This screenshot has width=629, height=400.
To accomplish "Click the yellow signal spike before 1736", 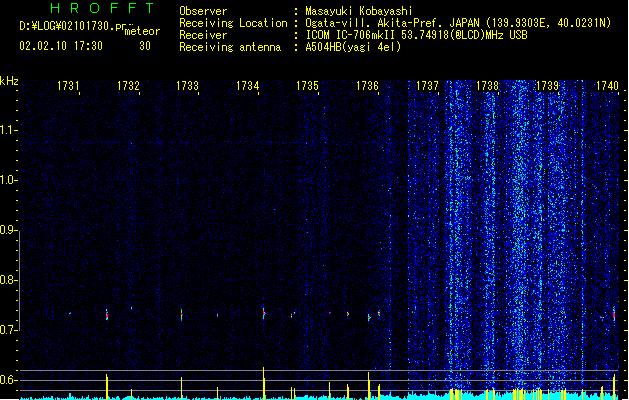I will (x=369, y=386).
